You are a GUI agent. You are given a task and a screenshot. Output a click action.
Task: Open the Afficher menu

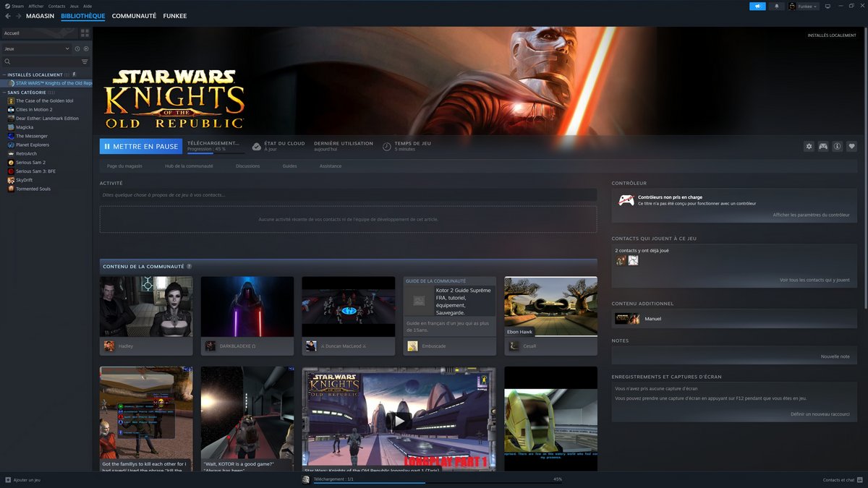point(35,6)
